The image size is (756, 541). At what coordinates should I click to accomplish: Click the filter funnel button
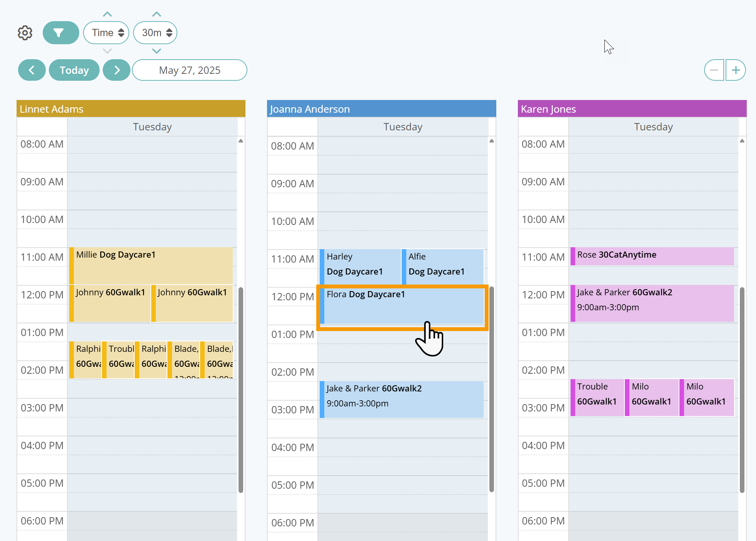click(x=60, y=33)
